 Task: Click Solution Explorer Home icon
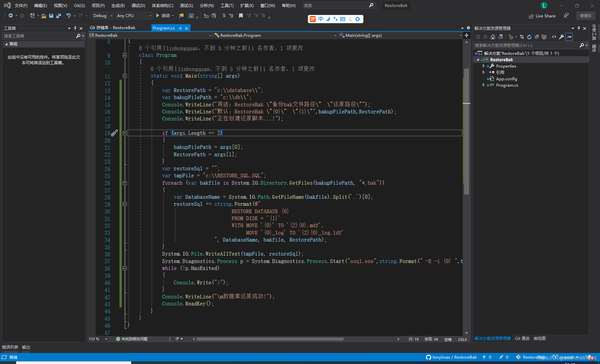point(493,37)
